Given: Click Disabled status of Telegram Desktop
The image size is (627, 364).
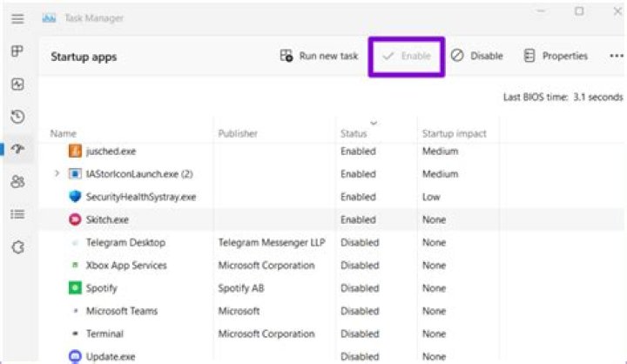Looking at the screenshot, I should [x=360, y=242].
